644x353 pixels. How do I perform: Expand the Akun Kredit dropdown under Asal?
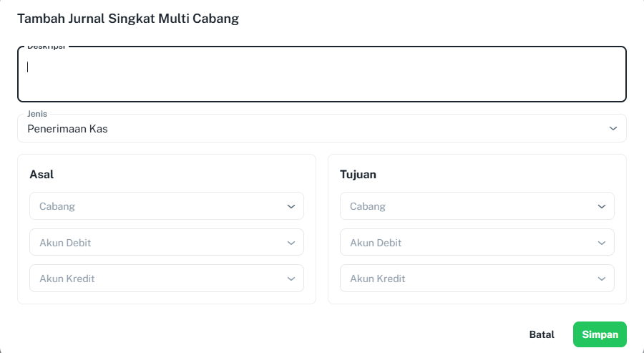point(166,279)
